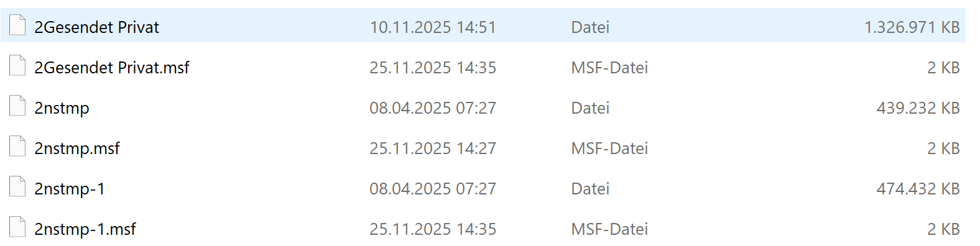The width and height of the screenshot is (980, 246).
Task: Click the 1.326.971 KB size value
Action: click(x=912, y=27)
